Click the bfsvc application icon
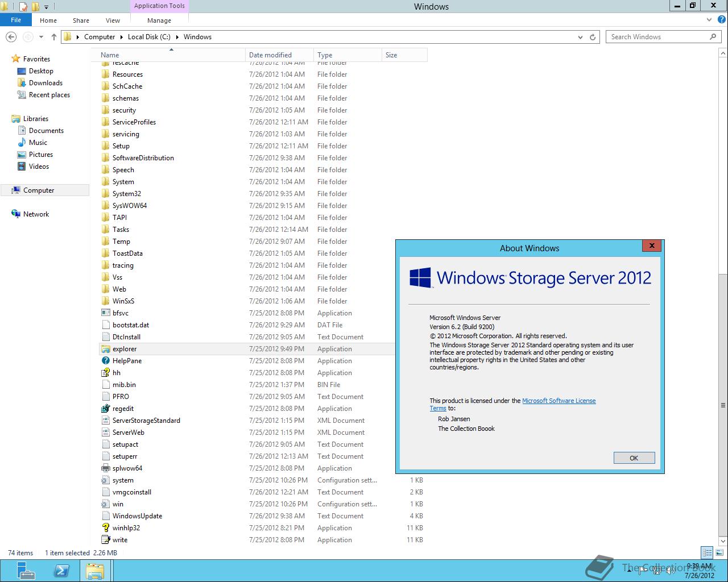Image resolution: width=728 pixels, height=582 pixels. (105, 313)
